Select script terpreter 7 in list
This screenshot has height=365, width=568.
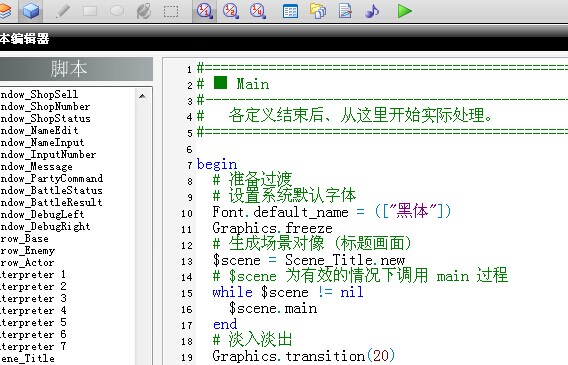point(33,346)
